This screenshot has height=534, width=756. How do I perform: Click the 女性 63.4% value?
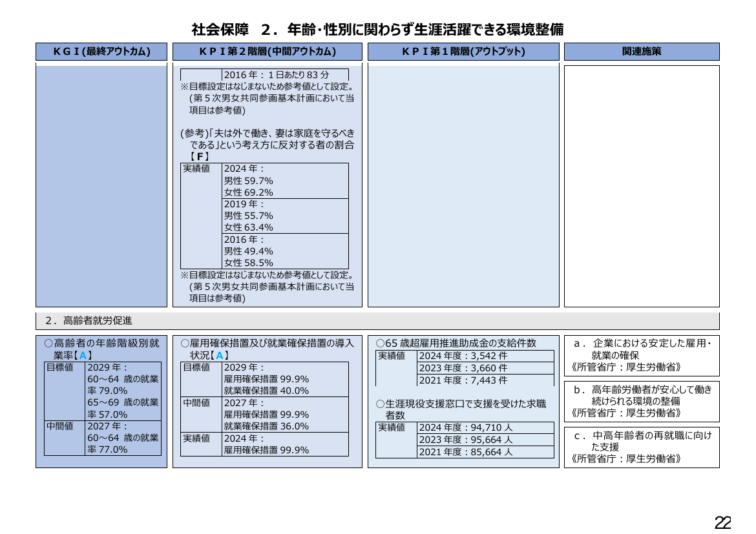248,227
